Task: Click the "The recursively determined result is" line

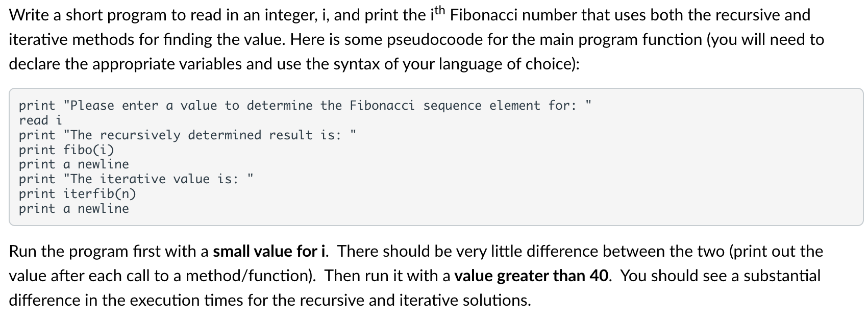Action: pos(187,135)
